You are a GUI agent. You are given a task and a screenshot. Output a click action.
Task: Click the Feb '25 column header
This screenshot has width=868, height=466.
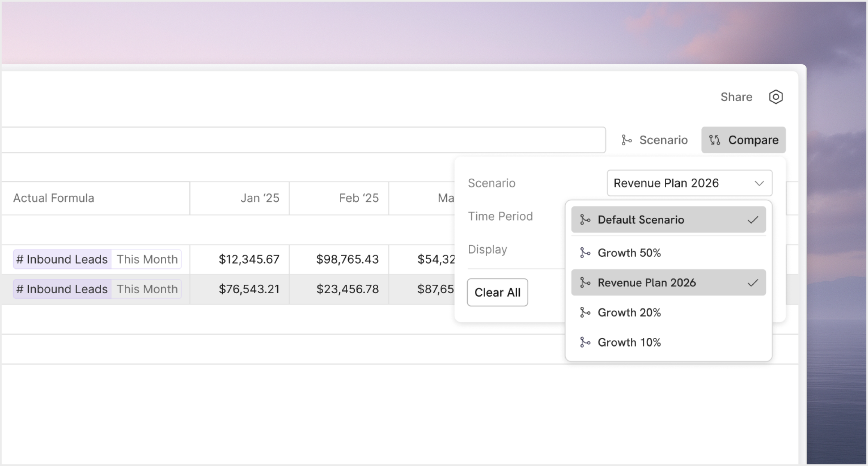339,198
